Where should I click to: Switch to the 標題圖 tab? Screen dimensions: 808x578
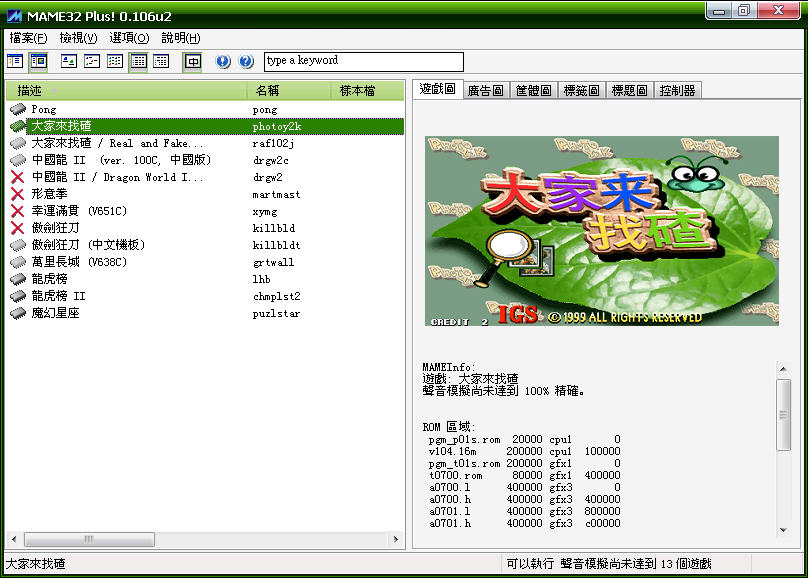[629, 91]
